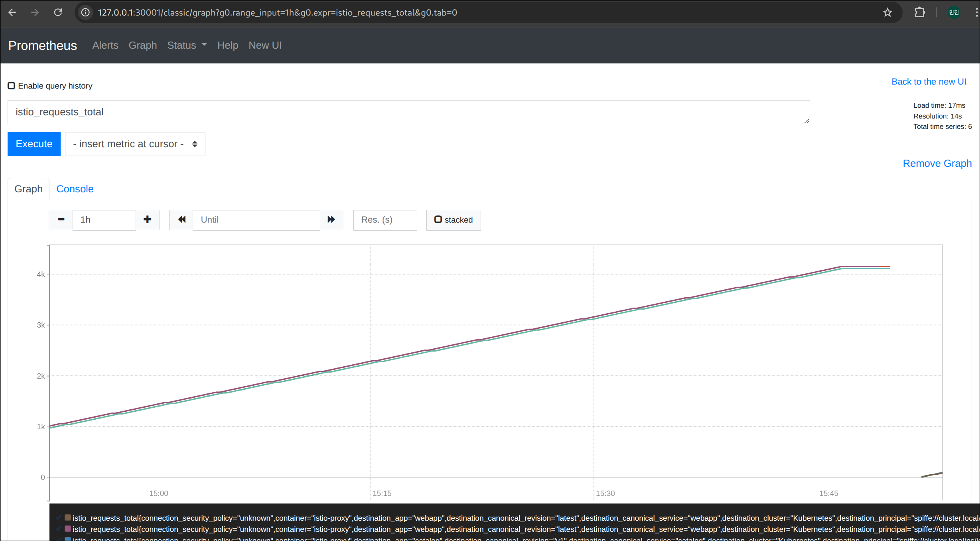Click Total time series: 6 text
The height and width of the screenshot is (541, 980).
click(x=943, y=126)
